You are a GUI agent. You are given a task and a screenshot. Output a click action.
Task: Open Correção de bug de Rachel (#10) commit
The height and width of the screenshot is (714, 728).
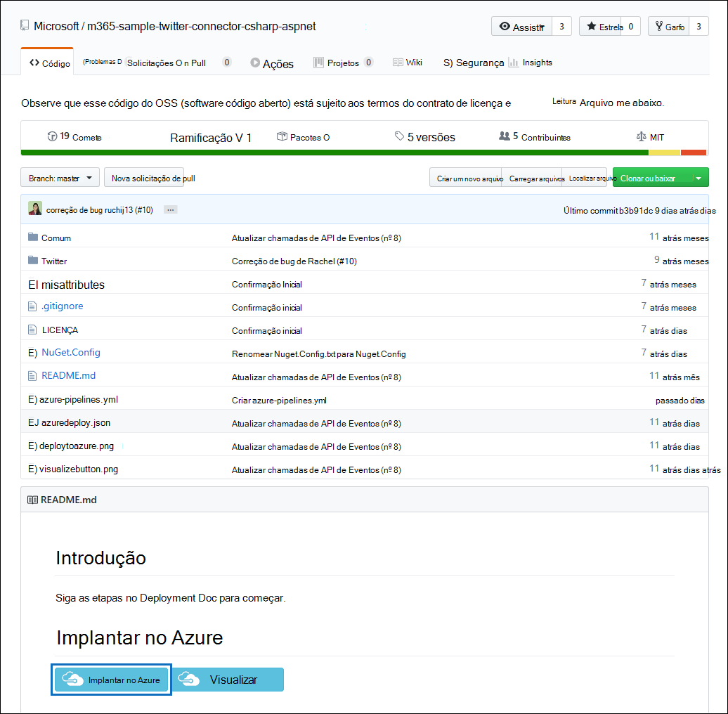(x=294, y=261)
